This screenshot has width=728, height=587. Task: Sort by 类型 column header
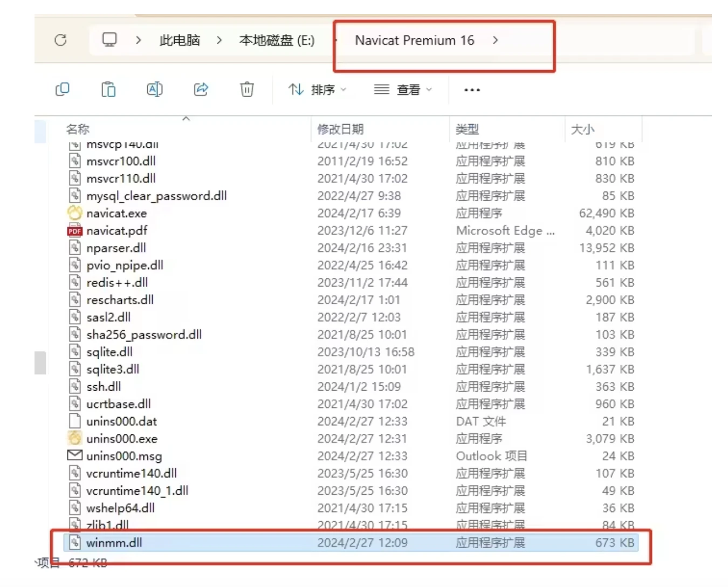467,129
